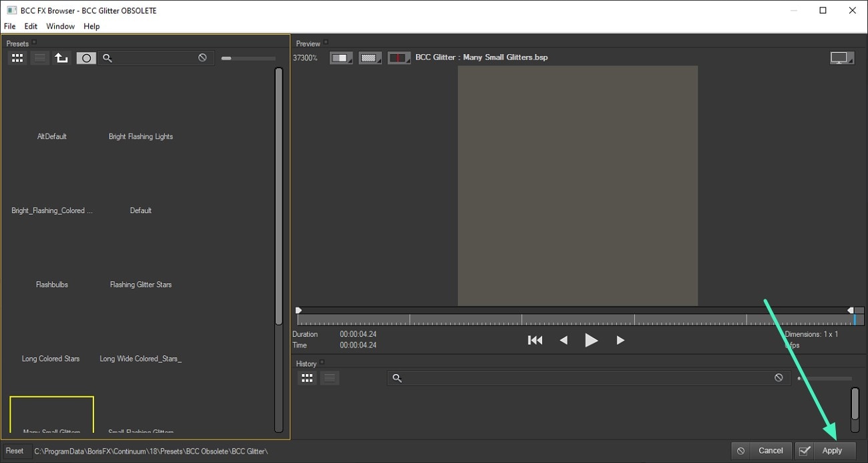Open the Edit menu
This screenshot has width=868, height=463.
point(31,26)
